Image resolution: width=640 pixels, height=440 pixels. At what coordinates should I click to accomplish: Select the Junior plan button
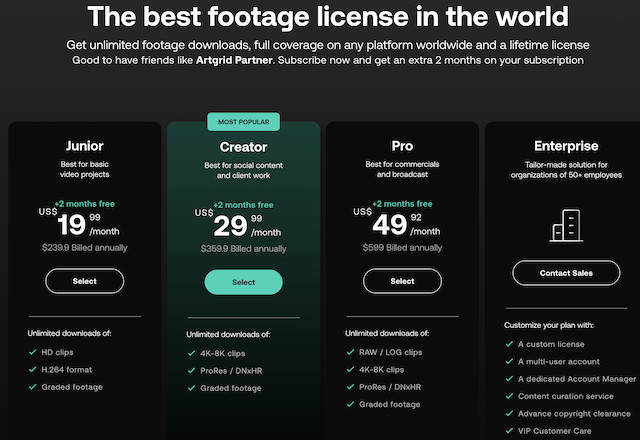[x=84, y=281]
